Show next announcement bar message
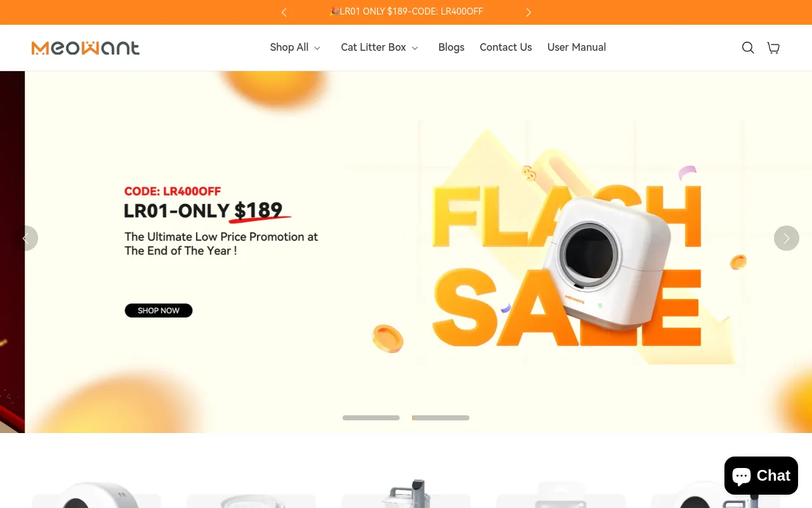 click(528, 12)
